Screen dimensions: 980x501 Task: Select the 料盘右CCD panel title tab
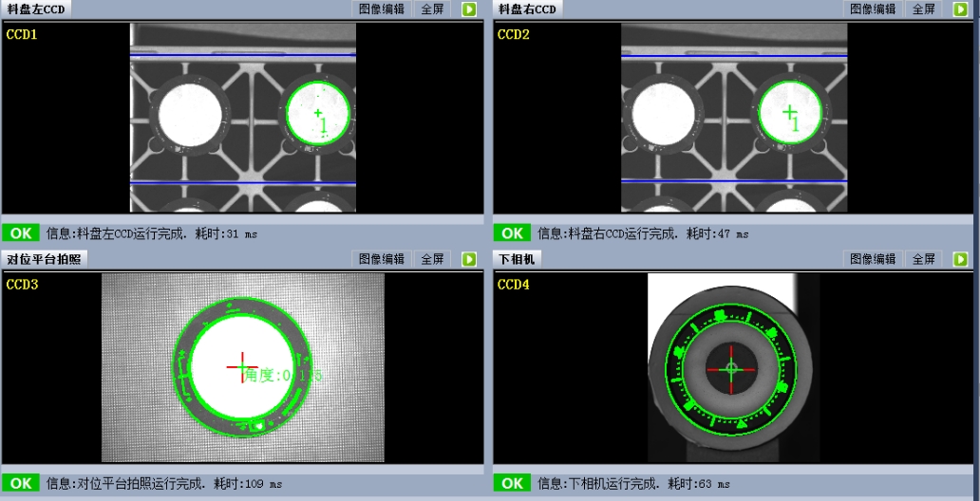tap(528, 9)
